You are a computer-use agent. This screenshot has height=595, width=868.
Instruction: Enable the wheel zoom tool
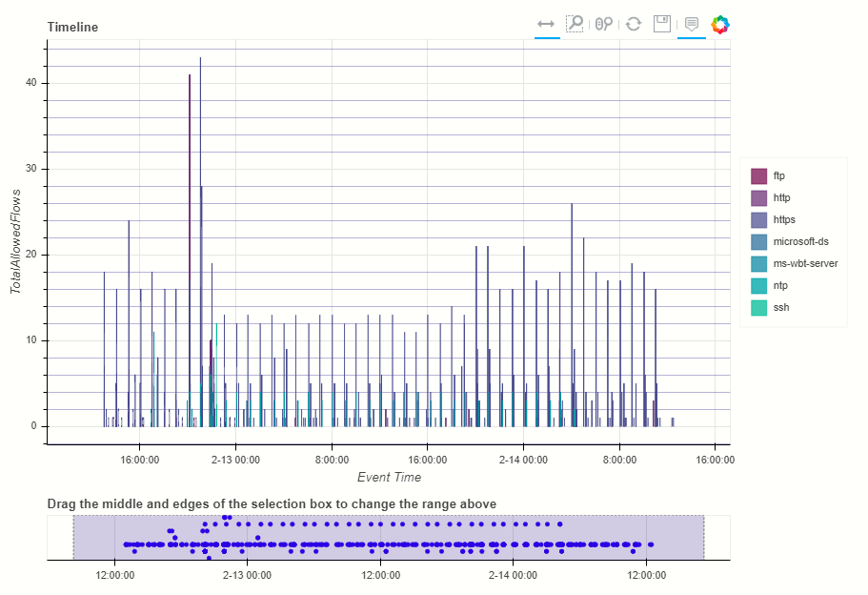pyautogui.click(x=604, y=24)
